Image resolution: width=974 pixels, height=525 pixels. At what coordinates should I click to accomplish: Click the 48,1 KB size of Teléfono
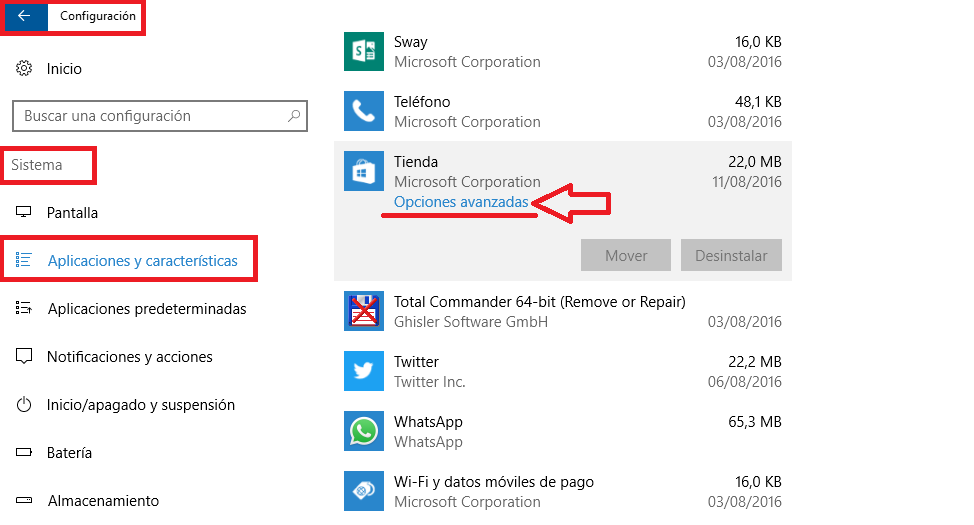pos(758,101)
